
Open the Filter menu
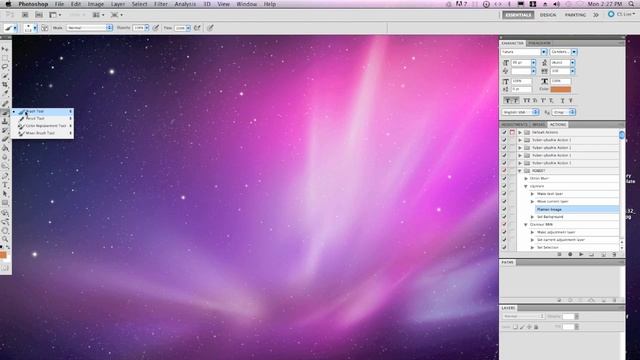(x=161, y=4)
